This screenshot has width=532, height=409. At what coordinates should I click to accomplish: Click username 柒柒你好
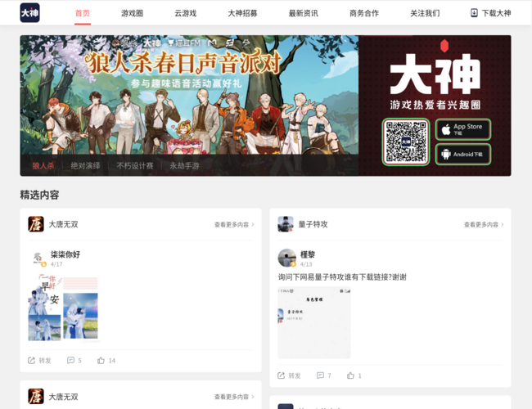[x=65, y=254]
